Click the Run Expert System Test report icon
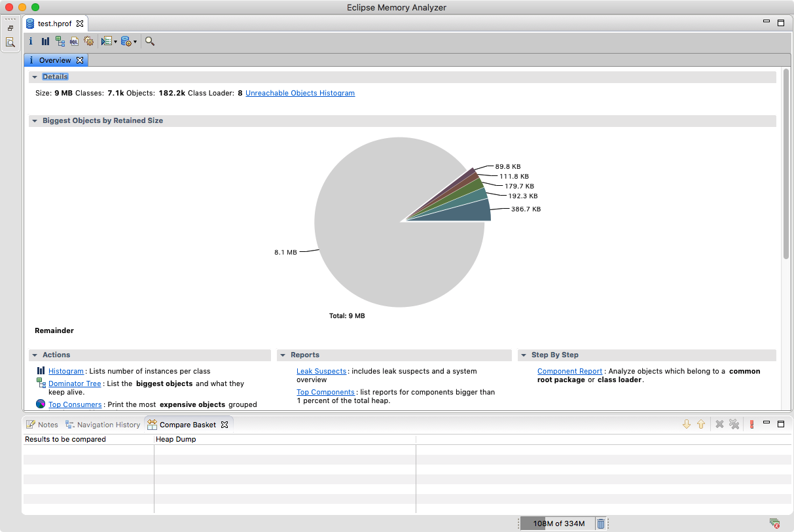 click(x=106, y=41)
